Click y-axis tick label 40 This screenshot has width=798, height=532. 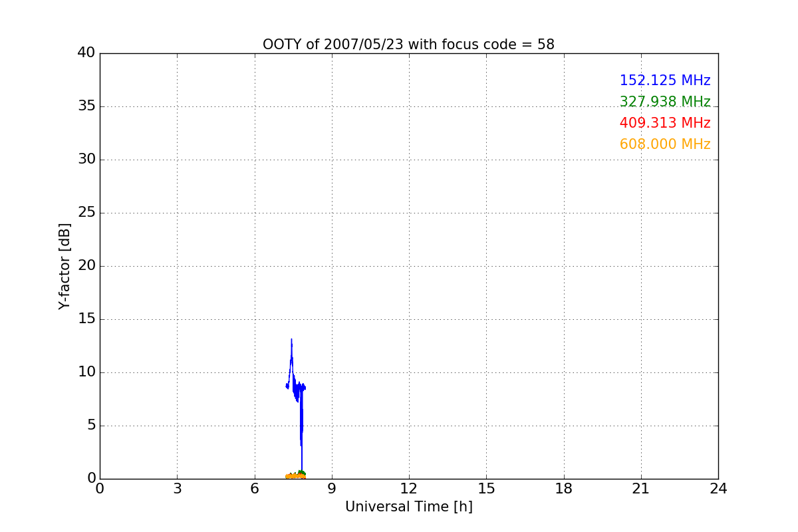86,53
